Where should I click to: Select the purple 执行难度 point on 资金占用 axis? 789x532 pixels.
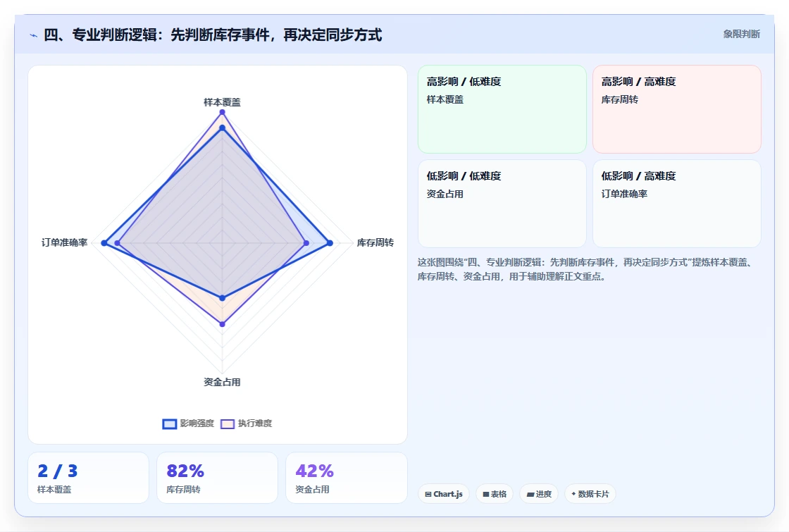point(222,324)
